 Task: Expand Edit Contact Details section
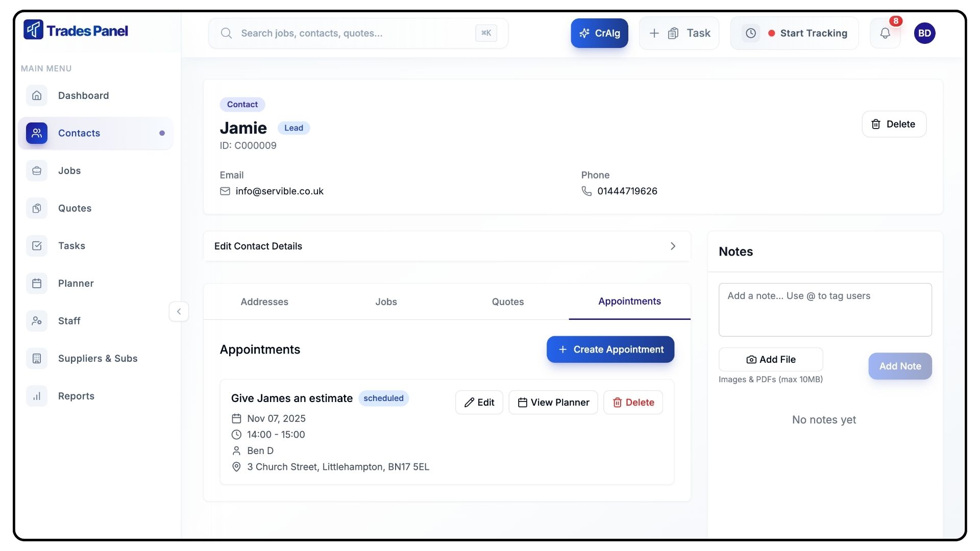click(447, 246)
